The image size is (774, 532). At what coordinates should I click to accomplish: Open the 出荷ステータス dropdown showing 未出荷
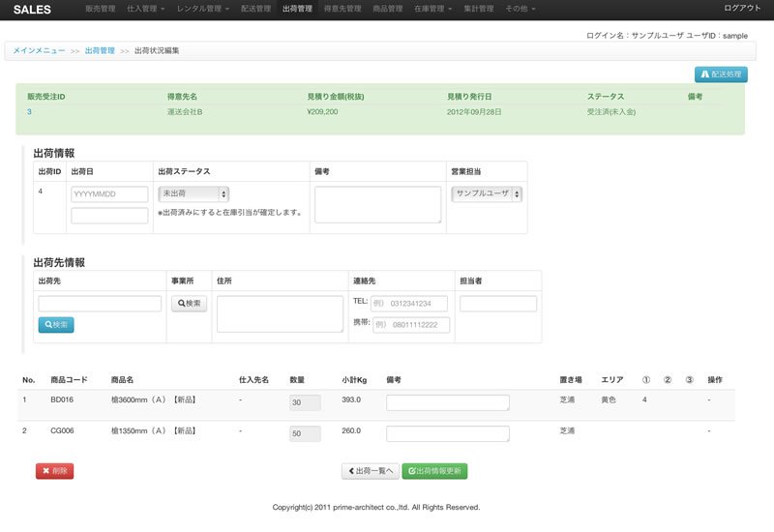[193, 193]
